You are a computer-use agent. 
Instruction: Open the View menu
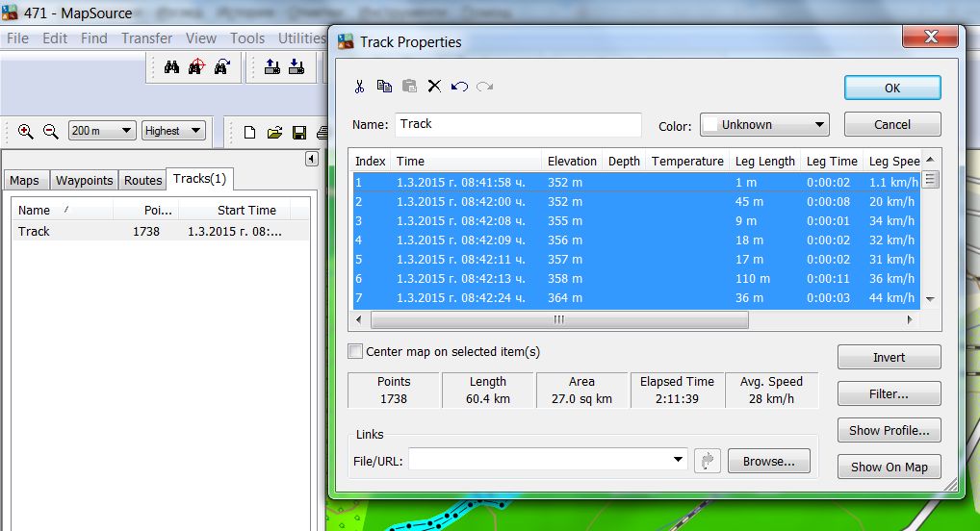(200, 38)
